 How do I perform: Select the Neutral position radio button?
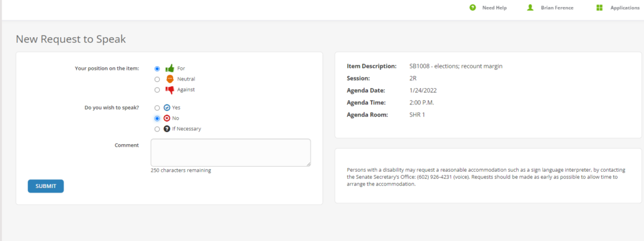tap(157, 79)
